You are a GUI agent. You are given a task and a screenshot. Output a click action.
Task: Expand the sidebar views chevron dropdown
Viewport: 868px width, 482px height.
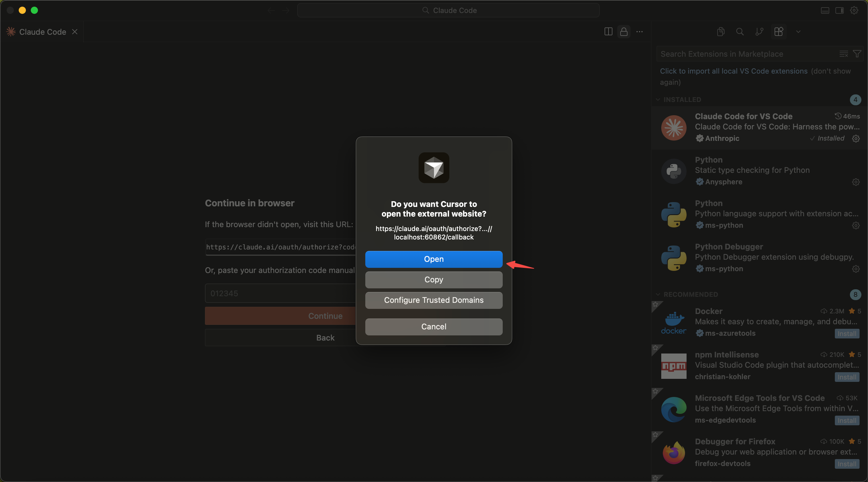click(x=798, y=32)
